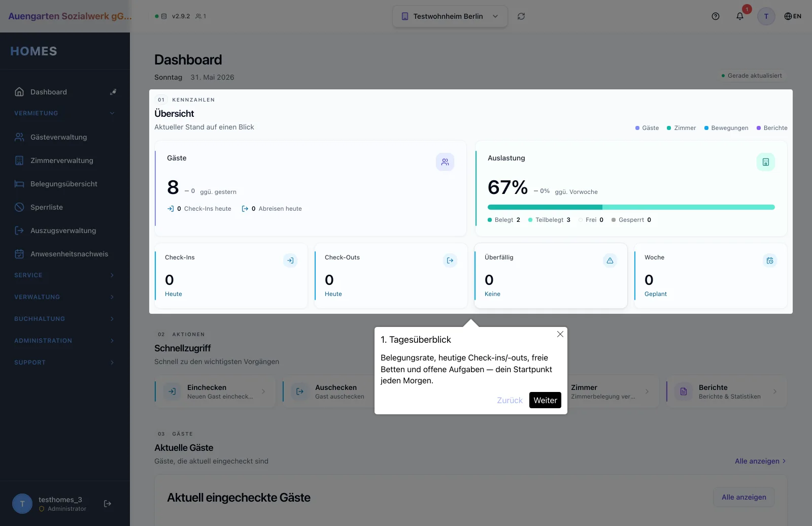The width and height of the screenshot is (812, 526).
Task: Switch language via EN globe button
Action: coord(793,16)
